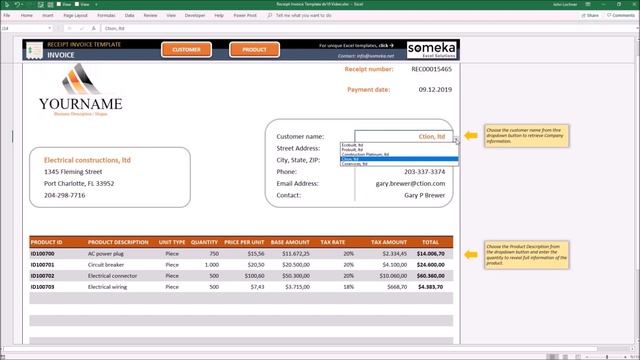
Task: Open the Name Box dropdown arrow
Action: (x=50, y=28)
